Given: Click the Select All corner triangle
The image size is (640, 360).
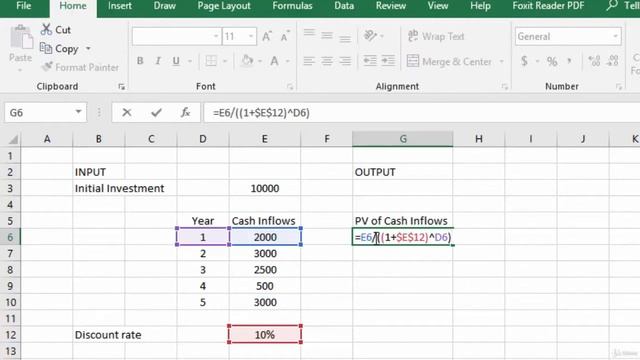Looking at the screenshot, I should [x=13, y=140].
